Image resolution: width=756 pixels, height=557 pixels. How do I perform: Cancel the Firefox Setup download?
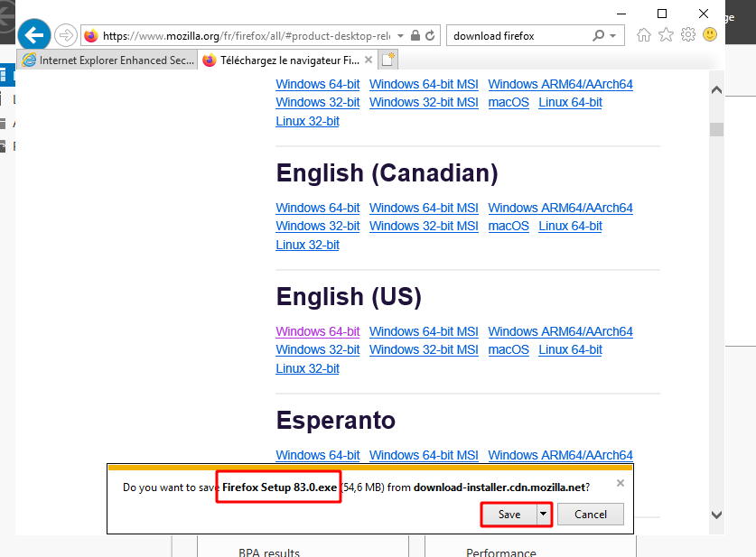point(590,514)
